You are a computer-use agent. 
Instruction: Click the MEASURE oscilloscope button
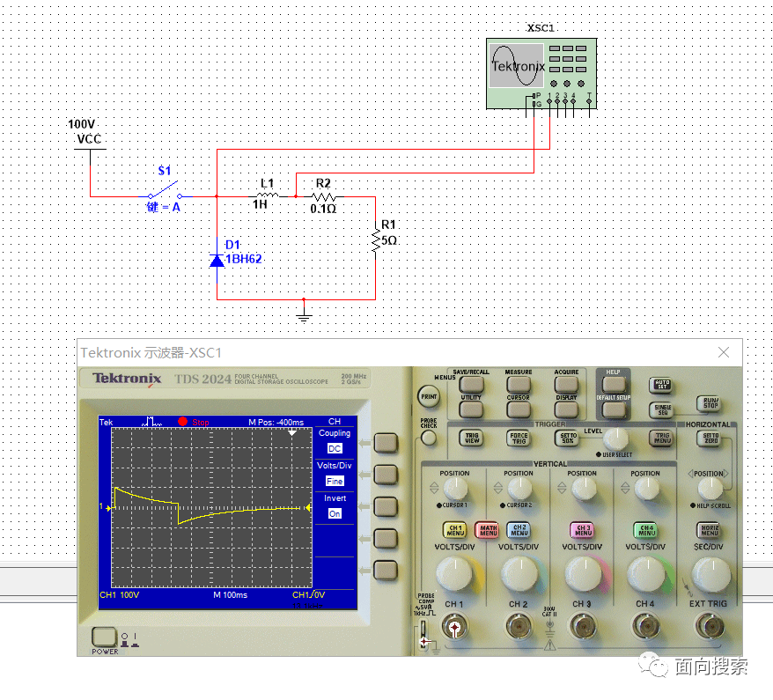tap(519, 384)
